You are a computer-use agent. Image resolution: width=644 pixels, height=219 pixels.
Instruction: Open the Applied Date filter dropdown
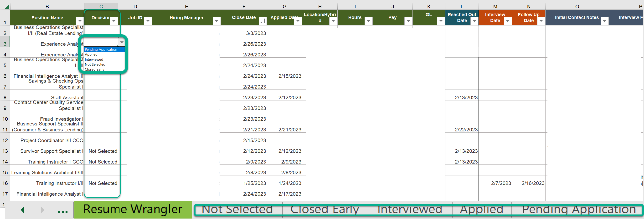[x=298, y=21]
